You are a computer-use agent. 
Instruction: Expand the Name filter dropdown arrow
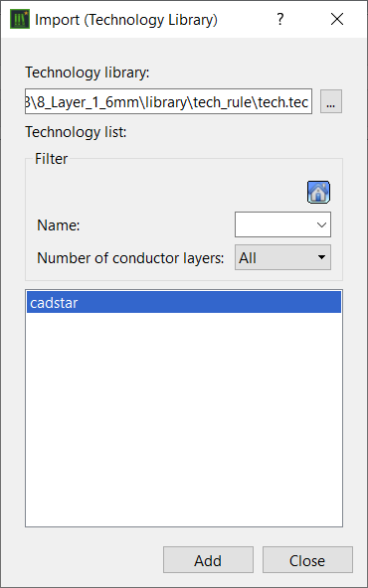click(322, 224)
